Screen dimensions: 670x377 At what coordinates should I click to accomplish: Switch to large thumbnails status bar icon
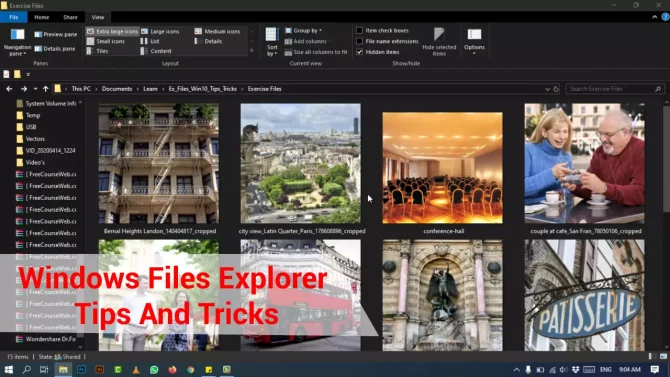click(x=663, y=356)
